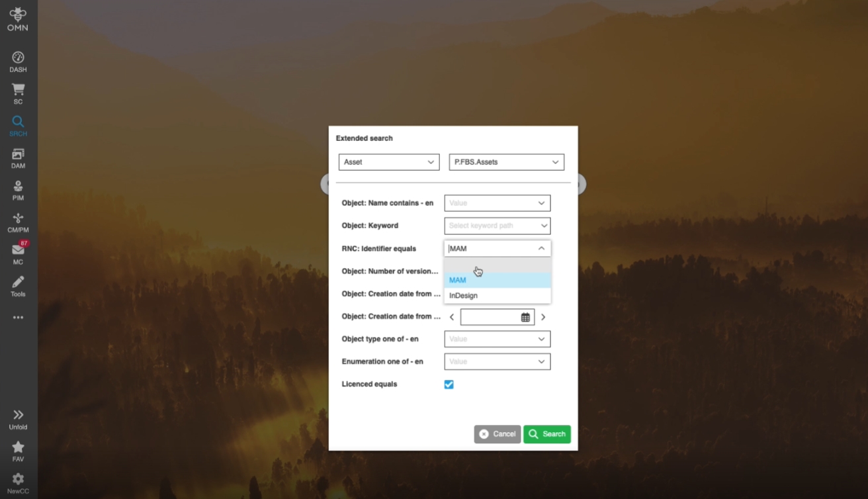
Task: Open the P.FBS.Assets dropdown
Action: click(507, 162)
